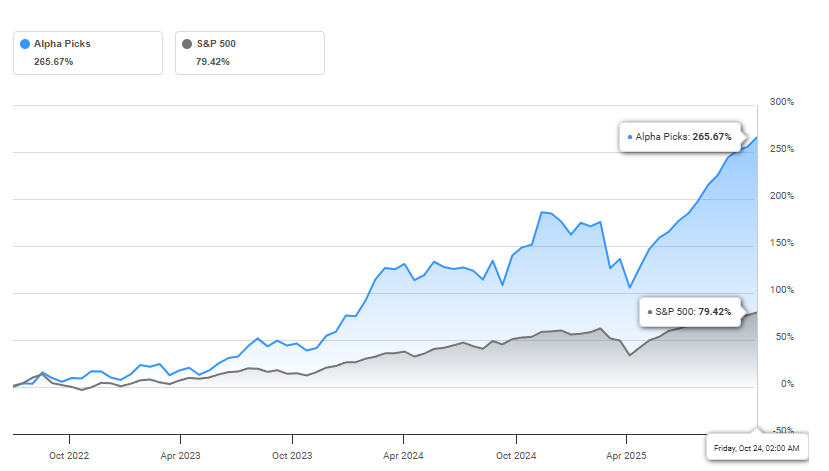
Task: Click the gray dot in S&P 500 tooltip
Action: coord(650,312)
